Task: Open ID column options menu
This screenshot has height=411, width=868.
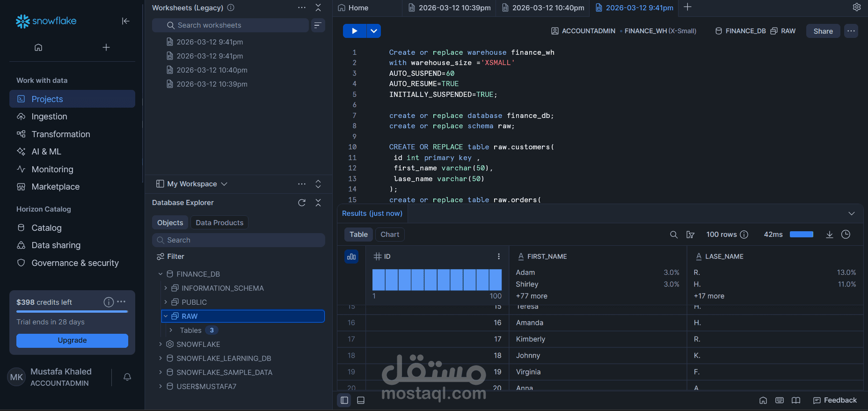Action: [x=499, y=257]
